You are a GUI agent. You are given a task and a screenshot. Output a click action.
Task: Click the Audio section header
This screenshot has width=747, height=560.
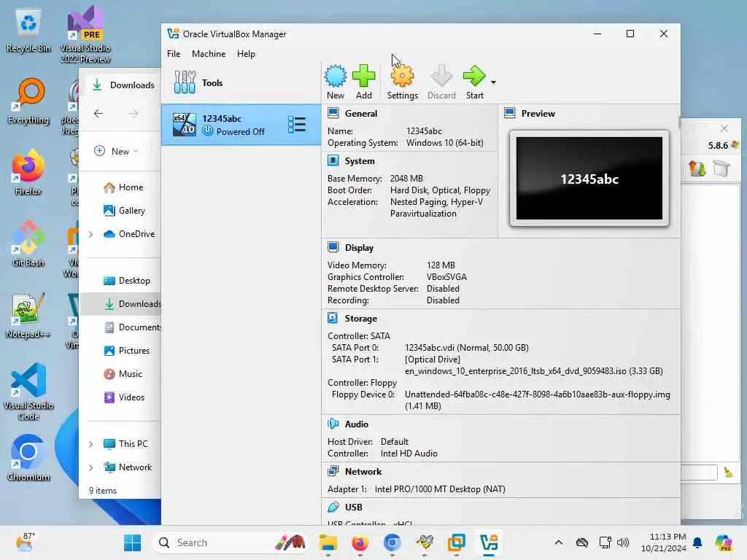356,424
